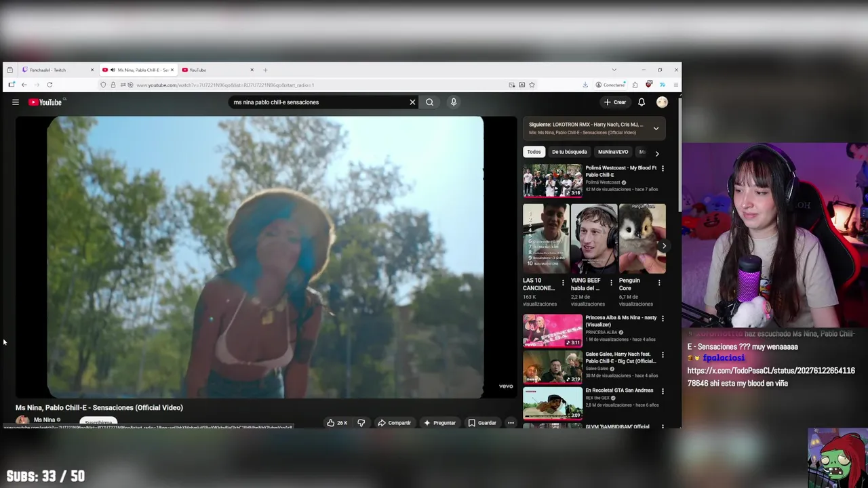Open new tab with plus button

pyautogui.click(x=265, y=70)
